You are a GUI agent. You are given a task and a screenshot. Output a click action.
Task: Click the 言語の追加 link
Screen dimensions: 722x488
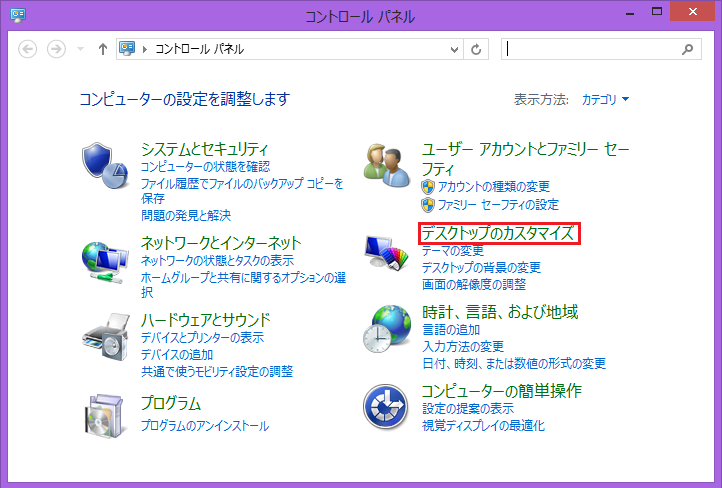(450, 330)
